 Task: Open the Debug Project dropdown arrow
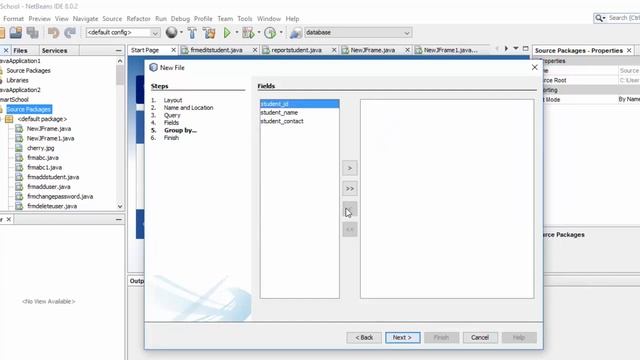(259, 32)
